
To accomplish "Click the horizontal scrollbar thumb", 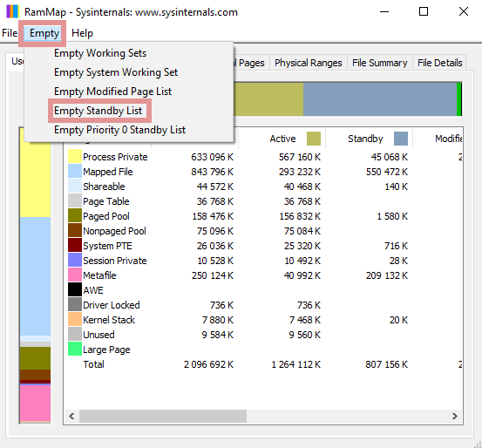I will (163, 417).
